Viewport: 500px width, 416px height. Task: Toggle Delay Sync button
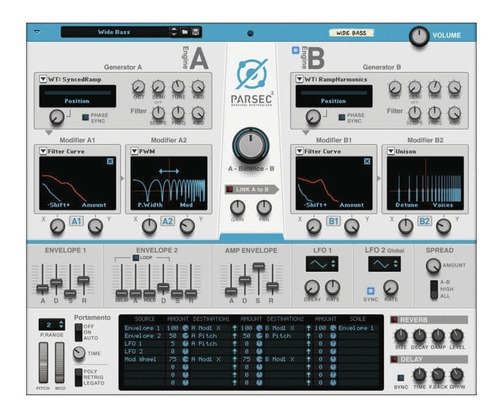point(401,378)
